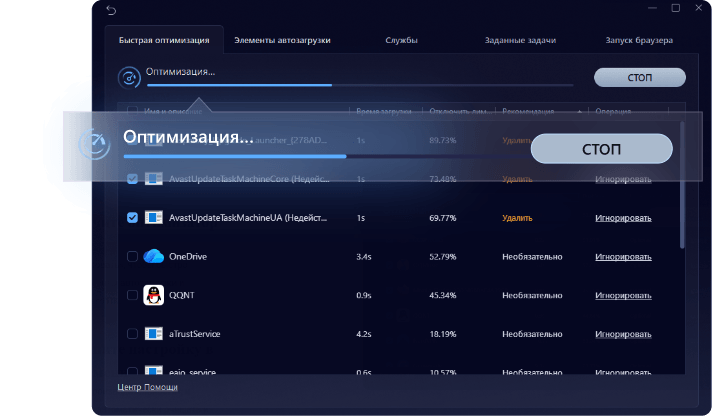Uncheck AvastUpdateTaskMachineCore checkbox
This screenshot has width=712, height=416.
[132, 179]
